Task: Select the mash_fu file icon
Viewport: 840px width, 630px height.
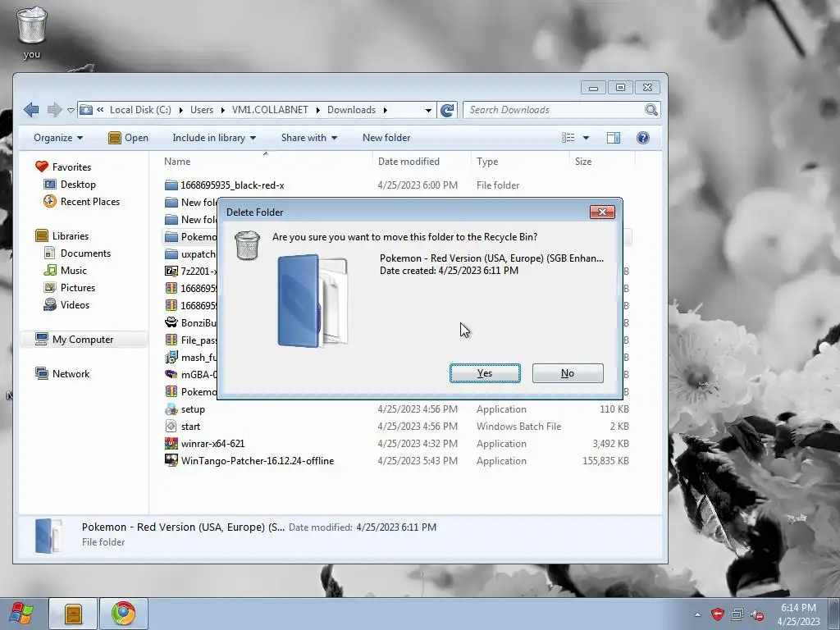Action: click(x=171, y=357)
